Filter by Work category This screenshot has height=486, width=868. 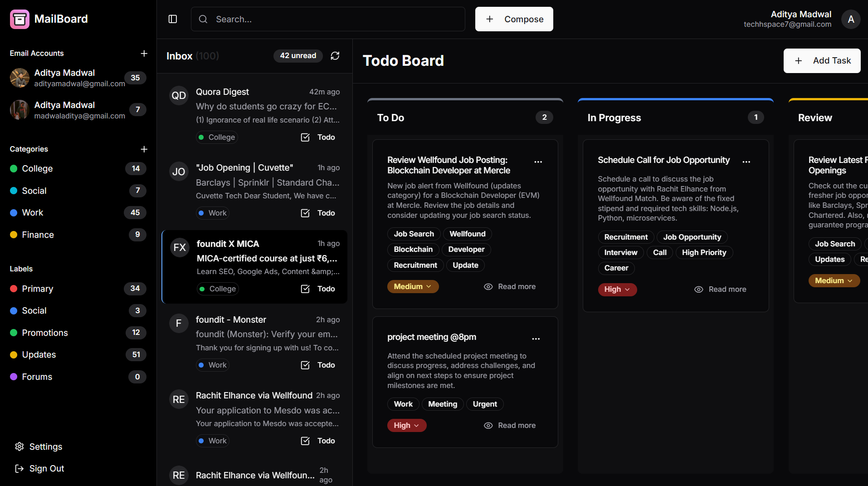78,213
